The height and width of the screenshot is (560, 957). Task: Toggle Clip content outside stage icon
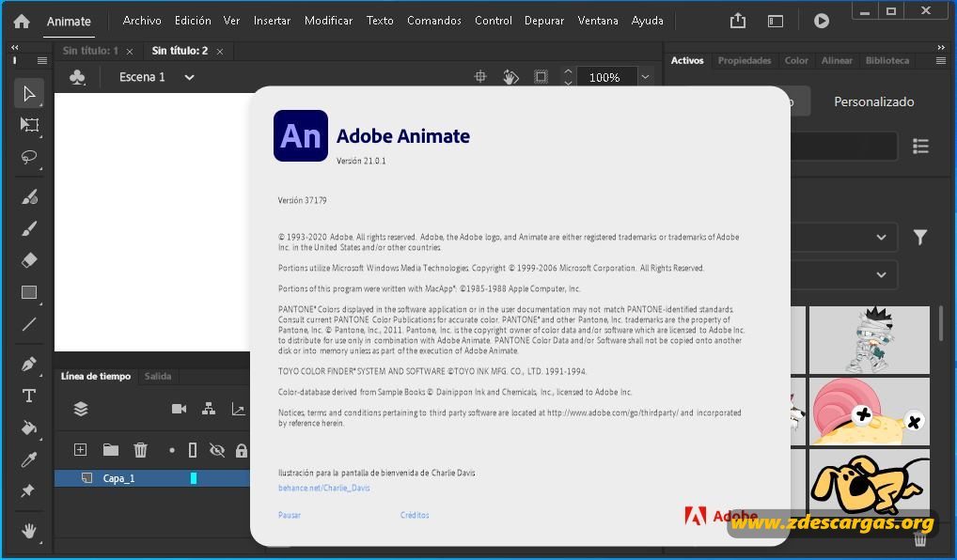click(541, 77)
